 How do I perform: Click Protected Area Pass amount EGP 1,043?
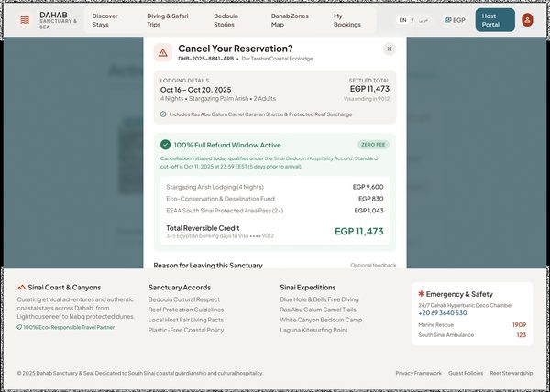pos(368,211)
